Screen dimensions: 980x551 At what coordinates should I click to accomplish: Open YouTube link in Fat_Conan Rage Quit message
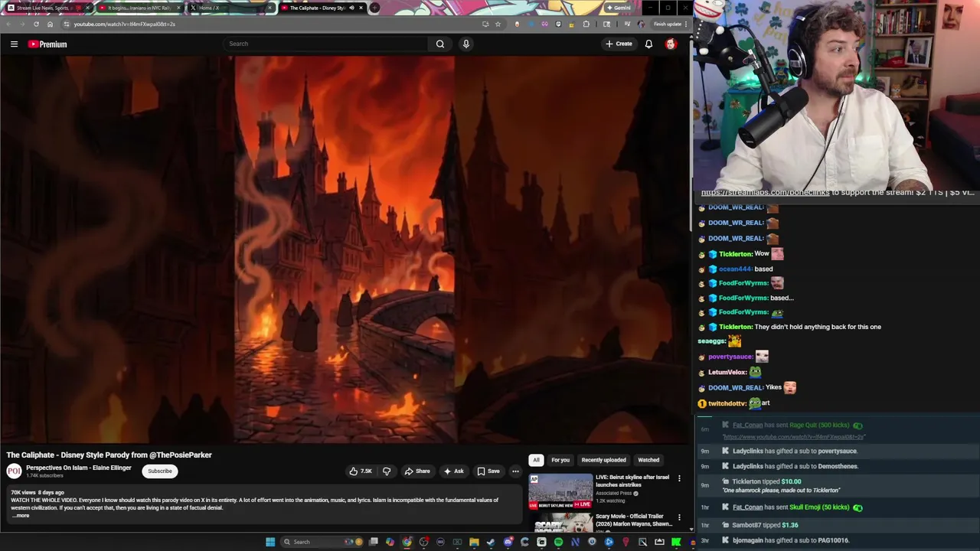point(794,437)
